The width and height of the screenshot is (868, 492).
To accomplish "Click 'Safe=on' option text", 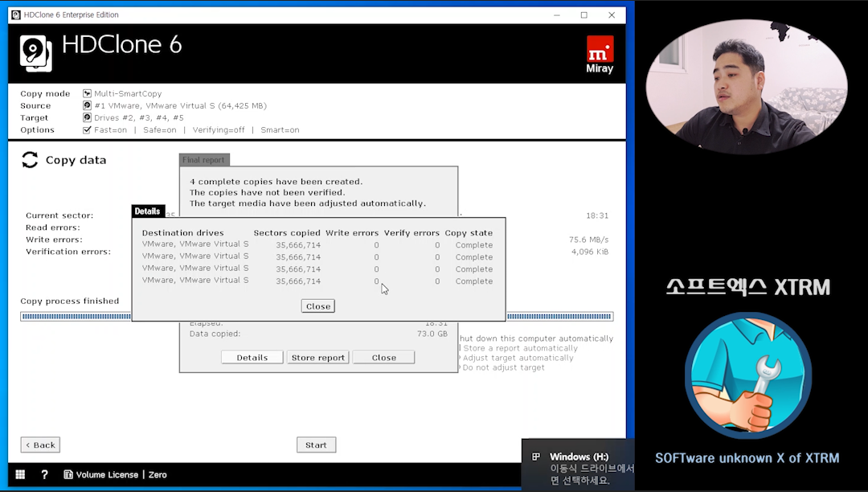I will point(160,129).
